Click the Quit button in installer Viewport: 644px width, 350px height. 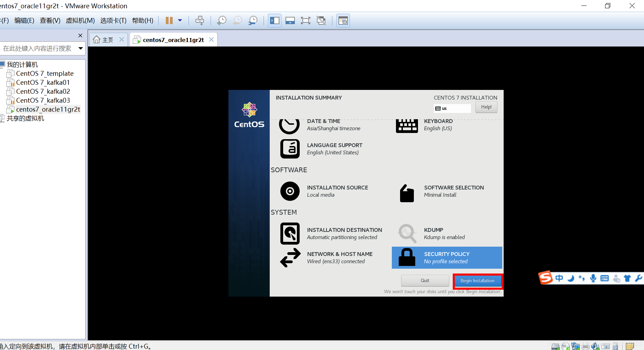425,281
